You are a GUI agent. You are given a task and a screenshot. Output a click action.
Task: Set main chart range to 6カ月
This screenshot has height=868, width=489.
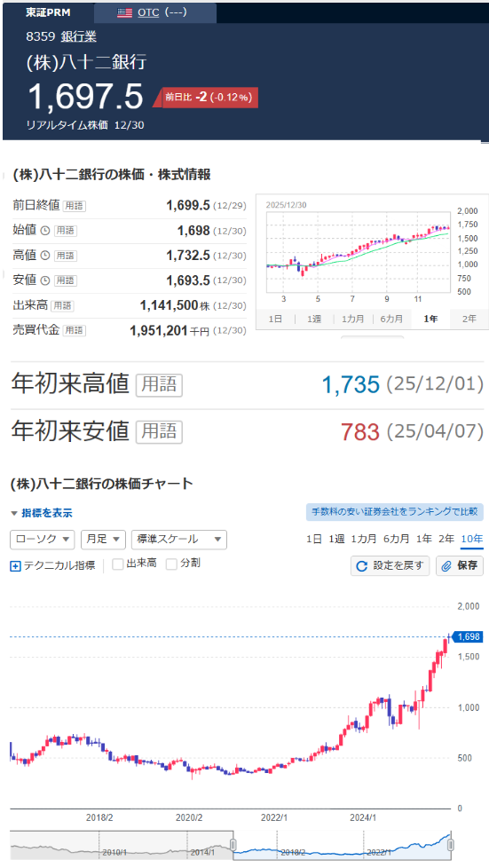pos(397,539)
